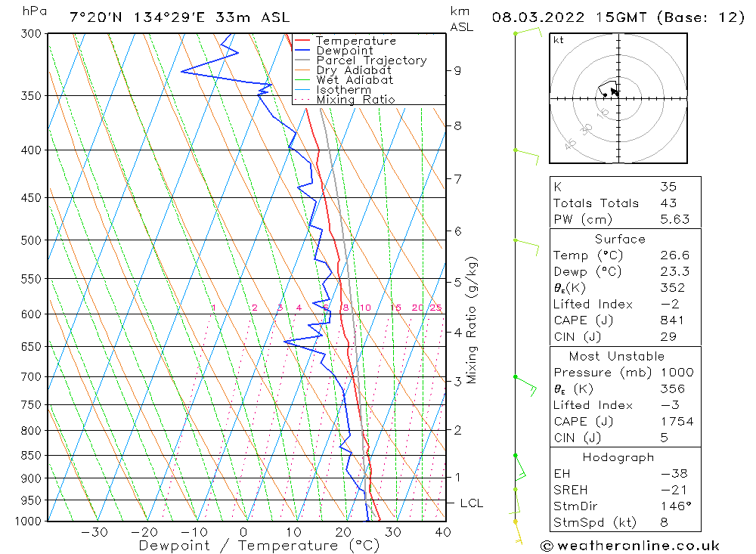The image size is (756, 554).
Task: Click the EH value -38
Action: [x=674, y=473]
